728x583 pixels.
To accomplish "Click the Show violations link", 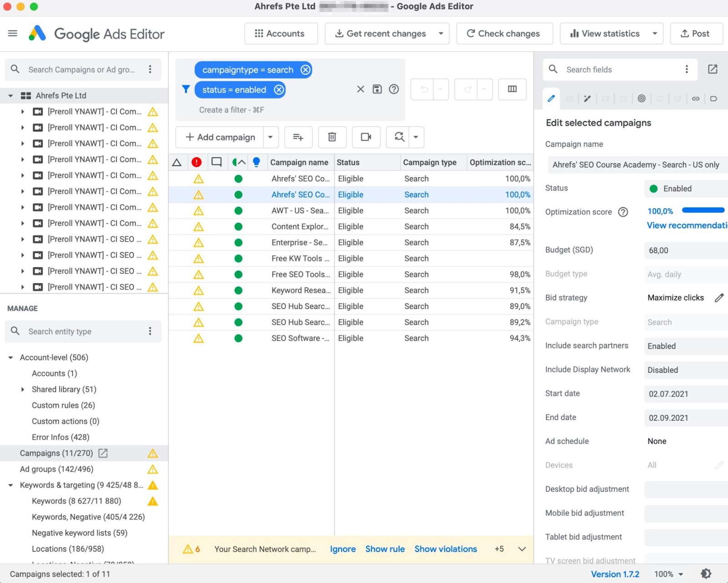I will pos(445,549).
